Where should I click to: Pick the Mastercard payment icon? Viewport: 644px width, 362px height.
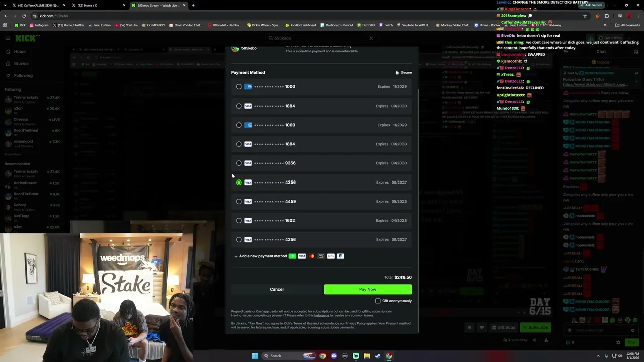pos(311,256)
